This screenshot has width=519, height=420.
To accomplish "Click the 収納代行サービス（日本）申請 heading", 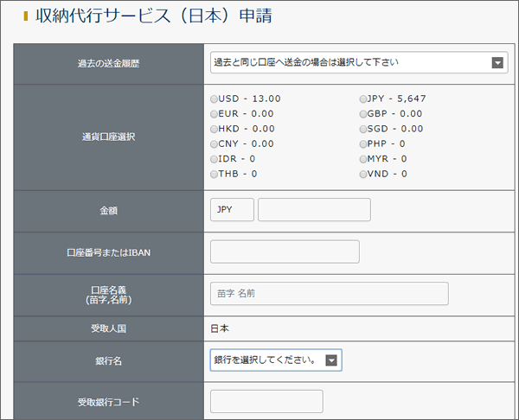I will (x=154, y=16).
